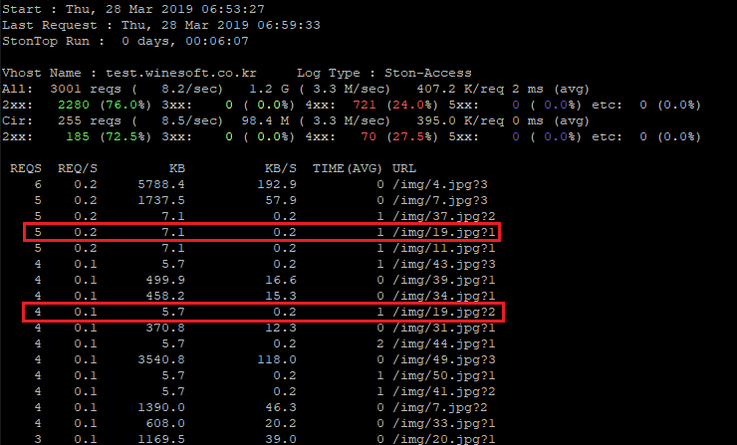
Task: Click KB/S value 39.0
Action: coord(281,439)
